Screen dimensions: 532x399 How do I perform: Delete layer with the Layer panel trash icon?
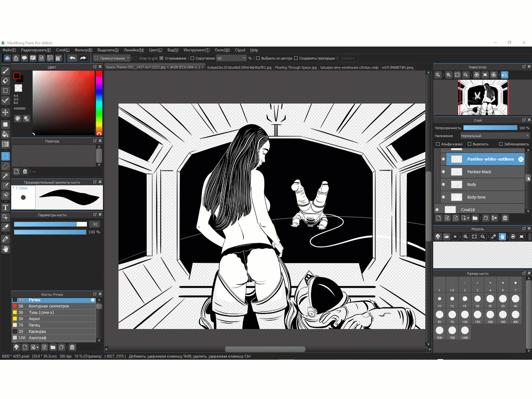click(x=505, y=218)
